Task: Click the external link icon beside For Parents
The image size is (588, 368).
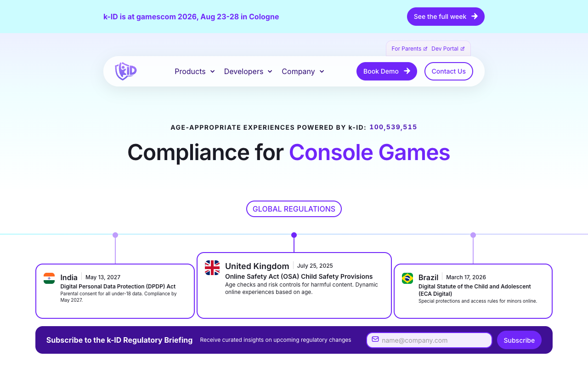Action: (425, 49)
